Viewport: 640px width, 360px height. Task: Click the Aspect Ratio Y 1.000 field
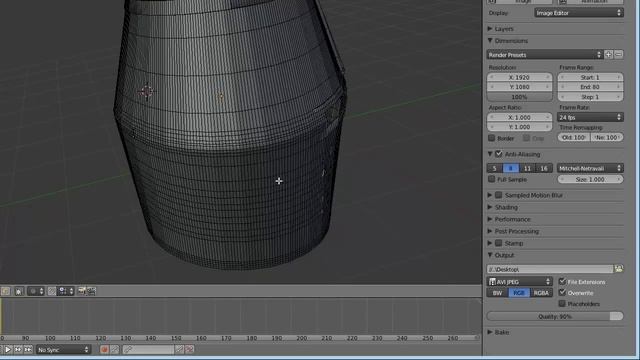click(520, 127)
